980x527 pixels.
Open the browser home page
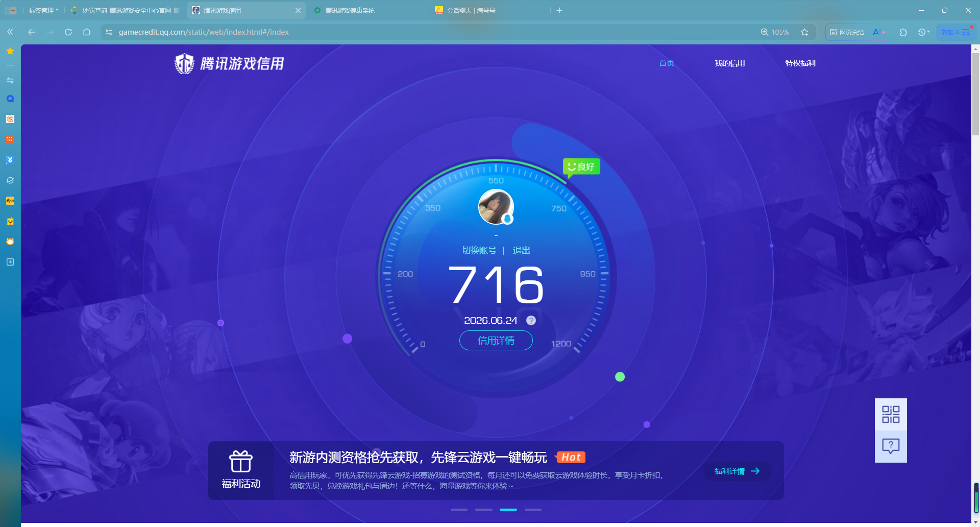pyautogui.click(x=87, y=32)
